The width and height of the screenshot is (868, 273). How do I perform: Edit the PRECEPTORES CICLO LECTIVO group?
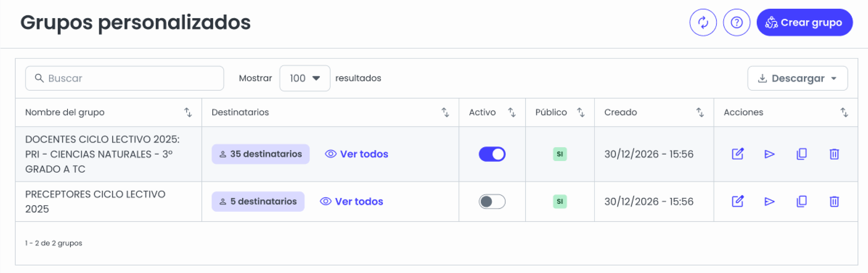[737, 202]
